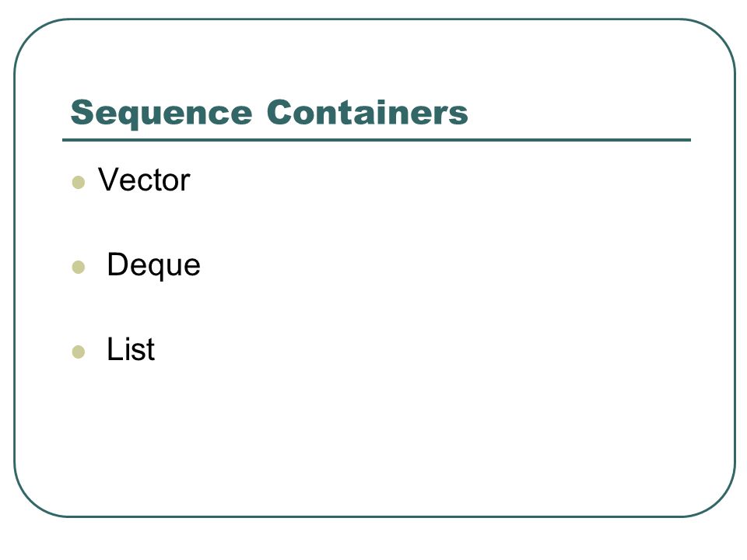747x560 pixels.
Task: Place cursor after "r" ending Vector
Action: click(191, 181)
